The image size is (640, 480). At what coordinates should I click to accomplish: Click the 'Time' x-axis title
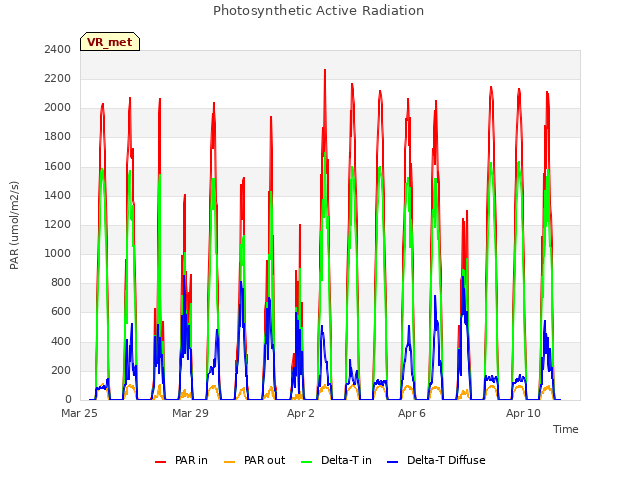566,429
